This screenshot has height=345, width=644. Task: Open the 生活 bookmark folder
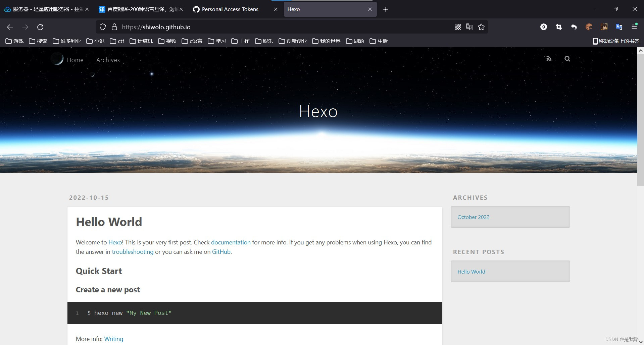(x=379, y=41)
